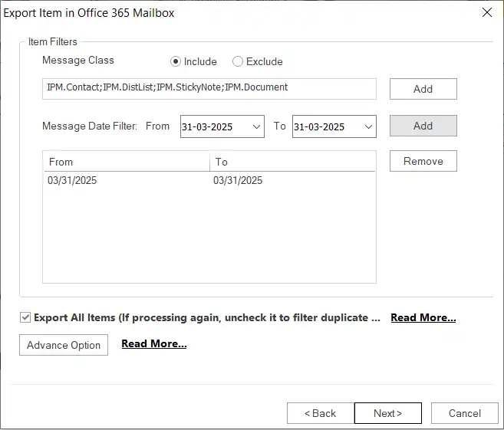Remove the selected date range
This screenshot has height=430, width=504.
pos(423,161)
